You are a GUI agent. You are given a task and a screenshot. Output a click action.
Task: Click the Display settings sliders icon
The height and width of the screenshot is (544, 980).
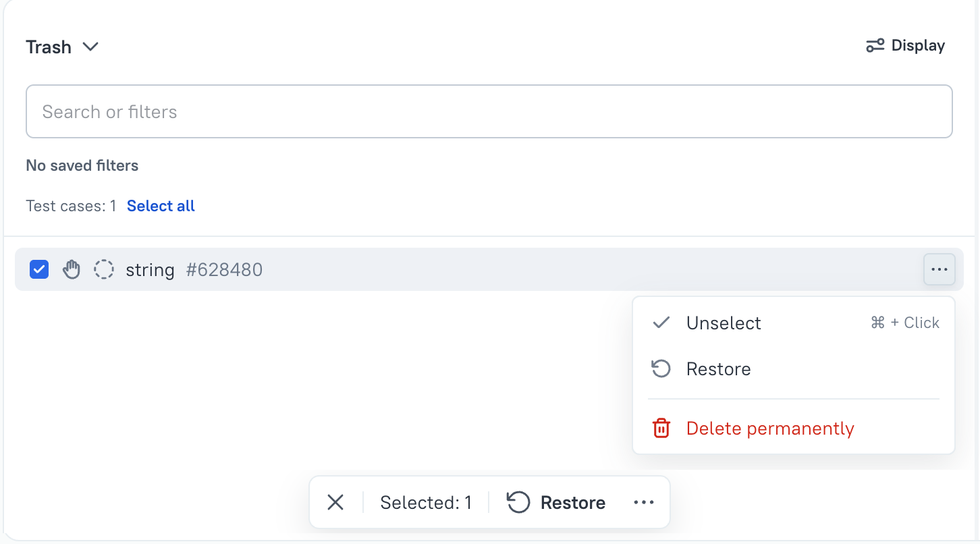875,46
